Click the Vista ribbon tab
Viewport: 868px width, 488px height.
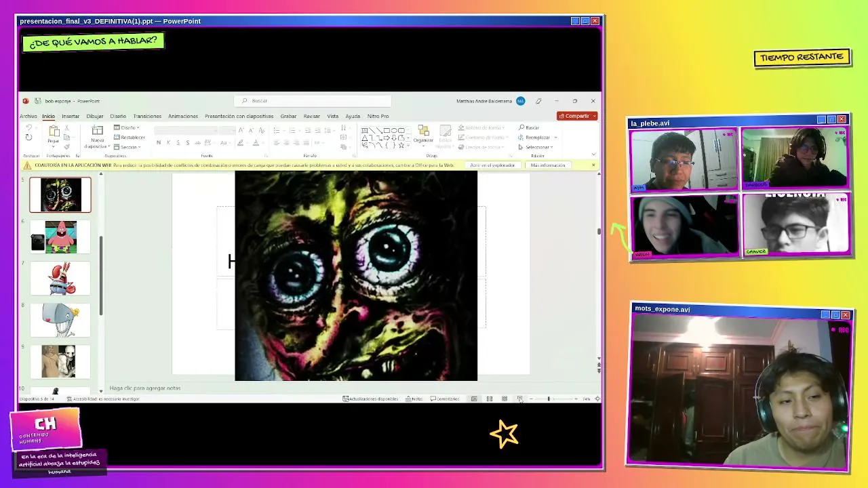point(332,116)
